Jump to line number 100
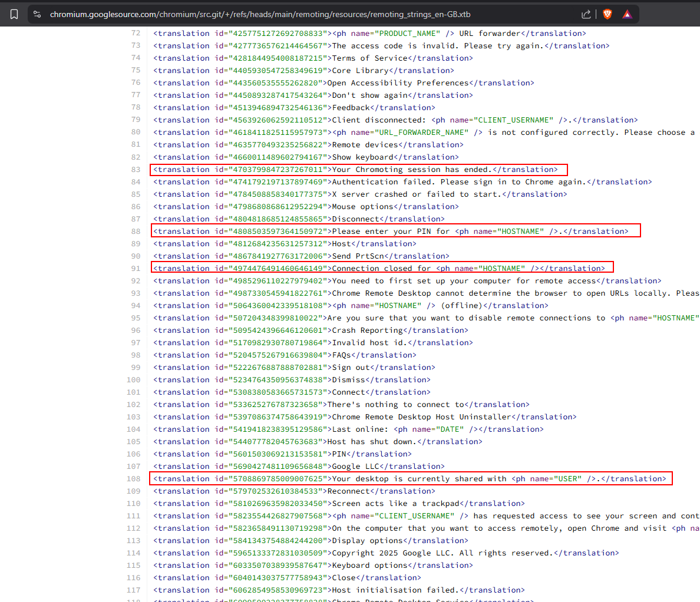 pyautogui.click(x=134, y=380)
